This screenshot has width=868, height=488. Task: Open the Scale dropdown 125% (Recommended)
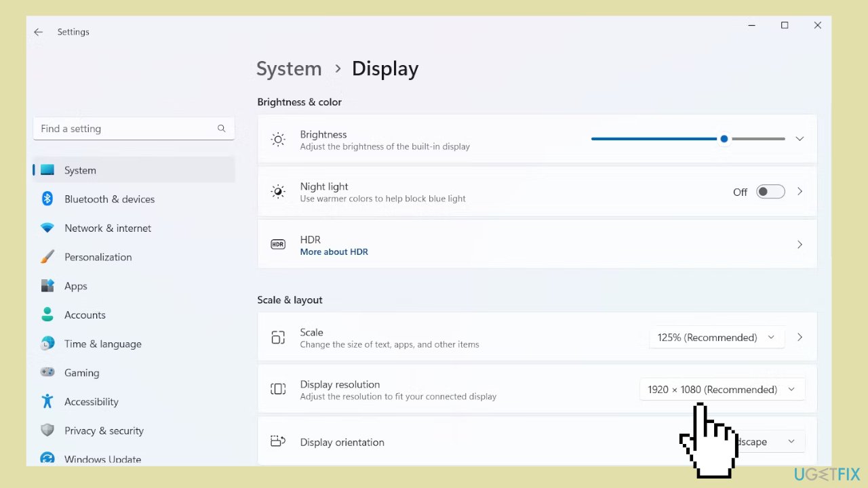point(717,338)
